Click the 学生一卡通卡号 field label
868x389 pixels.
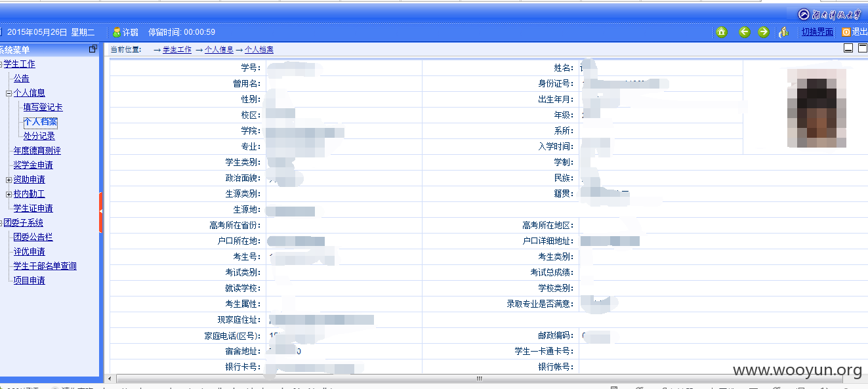(x=545, y=352)
